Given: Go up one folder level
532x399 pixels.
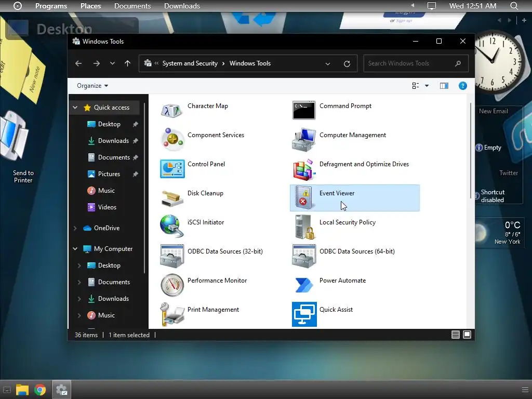Looking at the screenshot, I should (128, 63).
